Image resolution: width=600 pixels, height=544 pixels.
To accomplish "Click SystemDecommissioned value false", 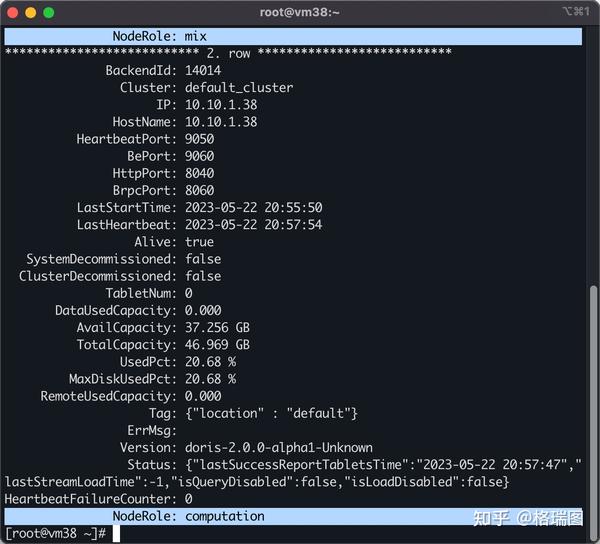I will tap(203, 259).
